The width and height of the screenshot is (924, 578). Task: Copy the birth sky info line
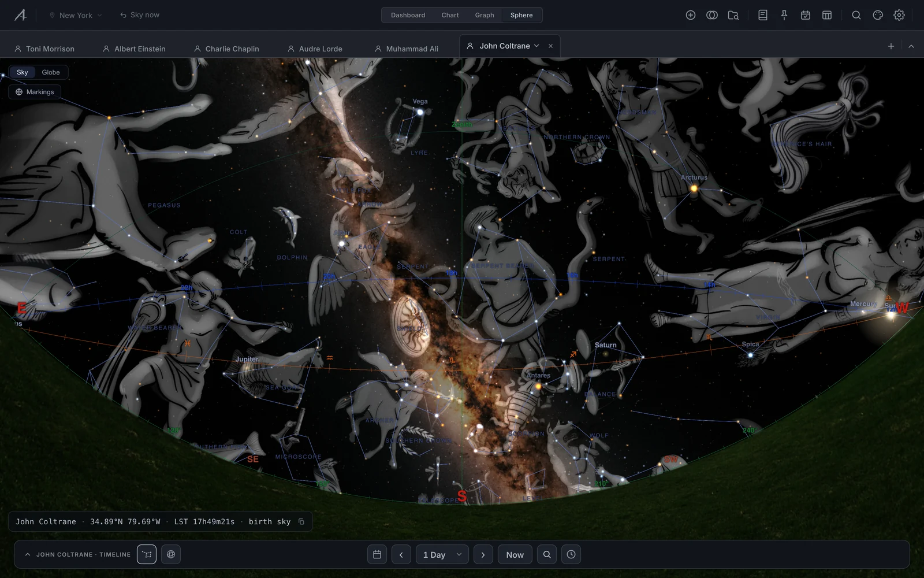(301, 521)
